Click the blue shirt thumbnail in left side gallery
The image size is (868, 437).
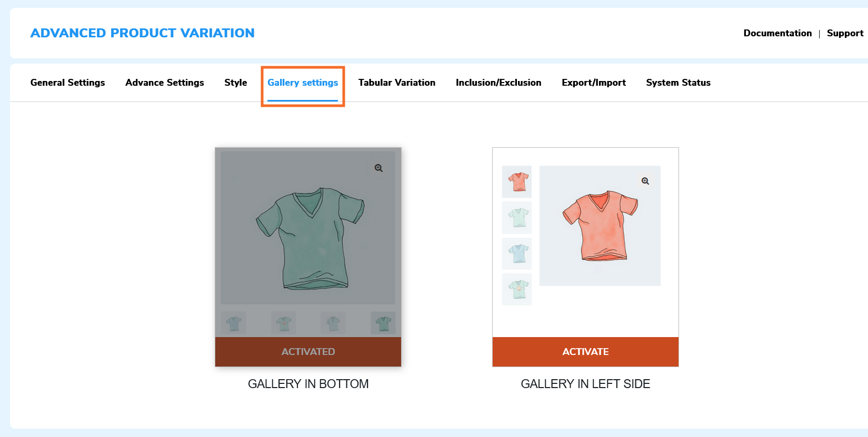tap(516, 253)
